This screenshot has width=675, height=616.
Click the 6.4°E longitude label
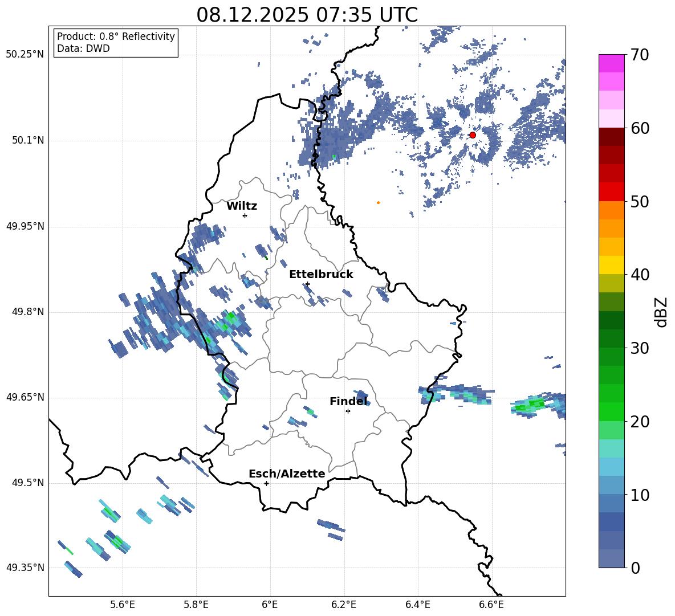click(x=417, y=605)
